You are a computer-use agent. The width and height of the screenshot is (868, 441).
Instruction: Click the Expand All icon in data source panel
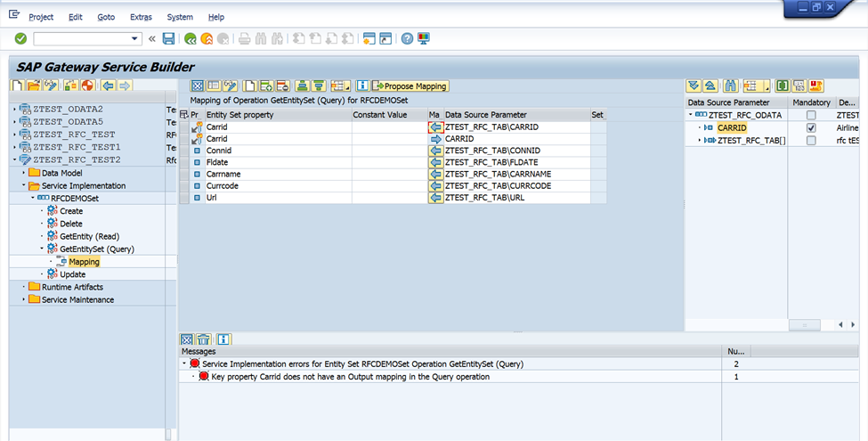click(694, 86)
